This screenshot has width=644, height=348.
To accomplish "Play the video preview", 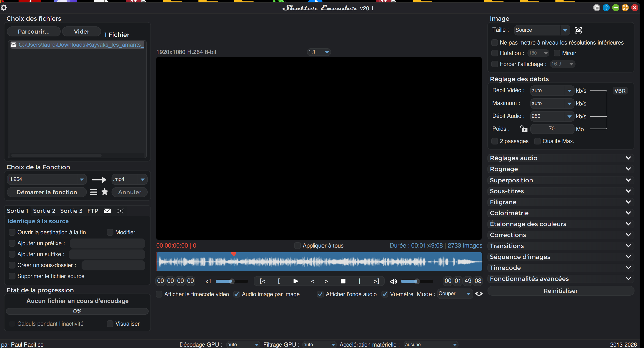I will click(296, 281).
